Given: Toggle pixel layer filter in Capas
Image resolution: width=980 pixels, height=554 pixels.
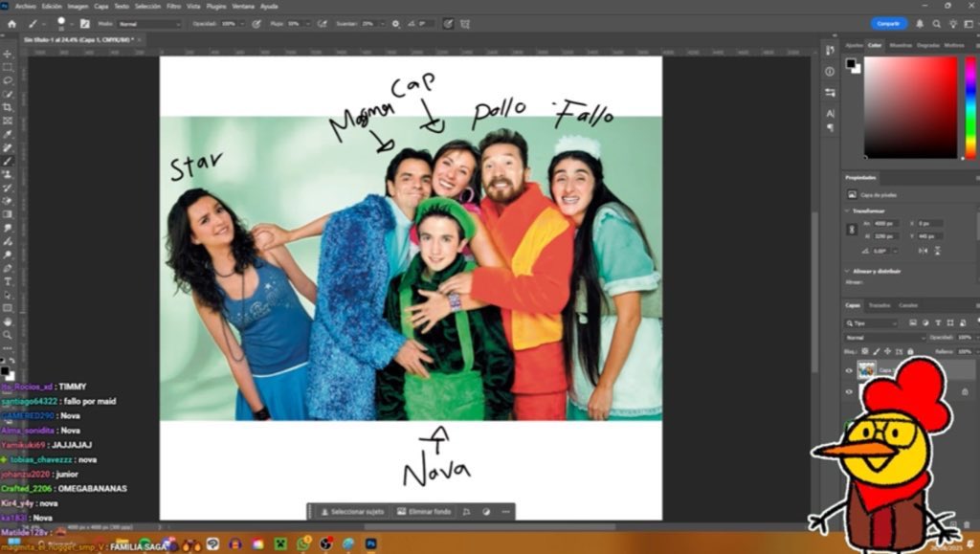Looking at the screenshot, I should tap(912, 322).
